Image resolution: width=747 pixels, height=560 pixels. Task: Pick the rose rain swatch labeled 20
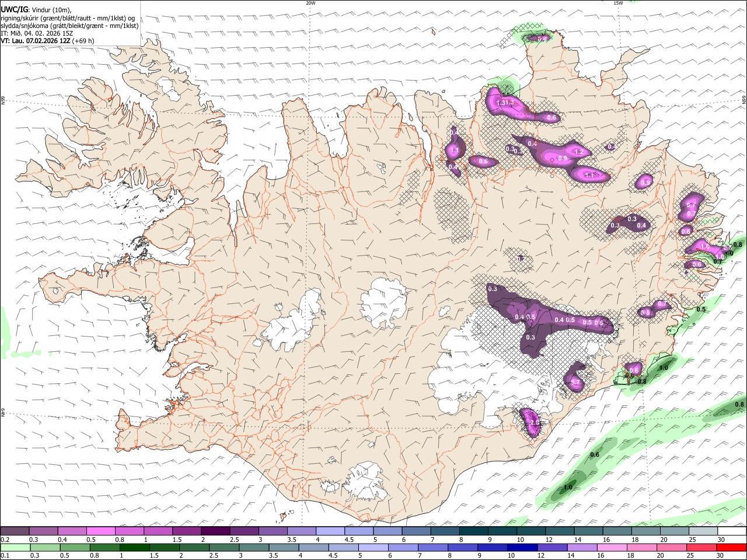671,548
